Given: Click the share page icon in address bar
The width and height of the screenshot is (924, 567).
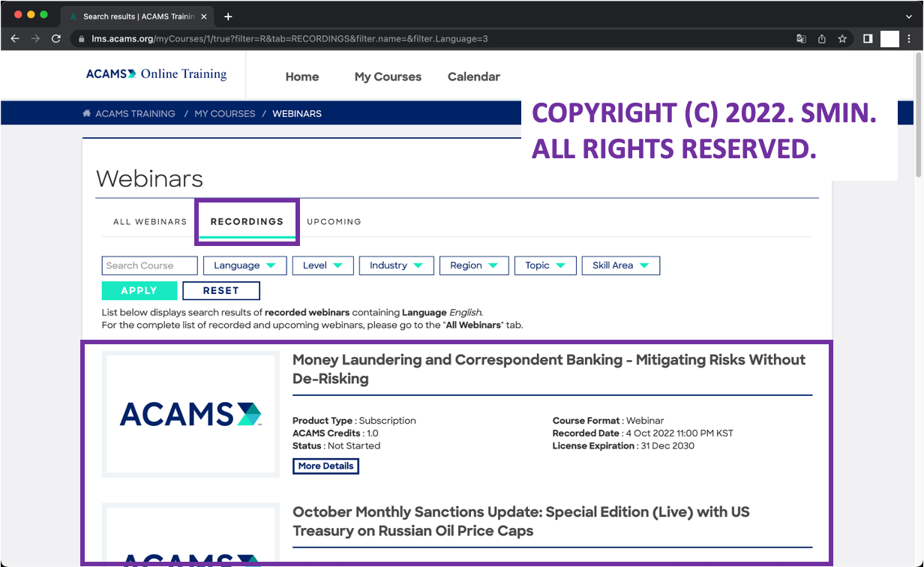Looking at the screenshot, I should (x=822, y=39).
